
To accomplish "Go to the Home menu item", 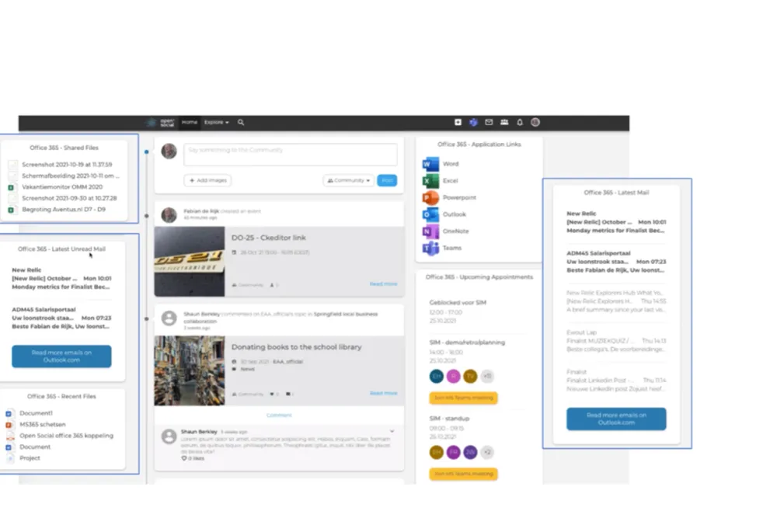I will [190, 123].
